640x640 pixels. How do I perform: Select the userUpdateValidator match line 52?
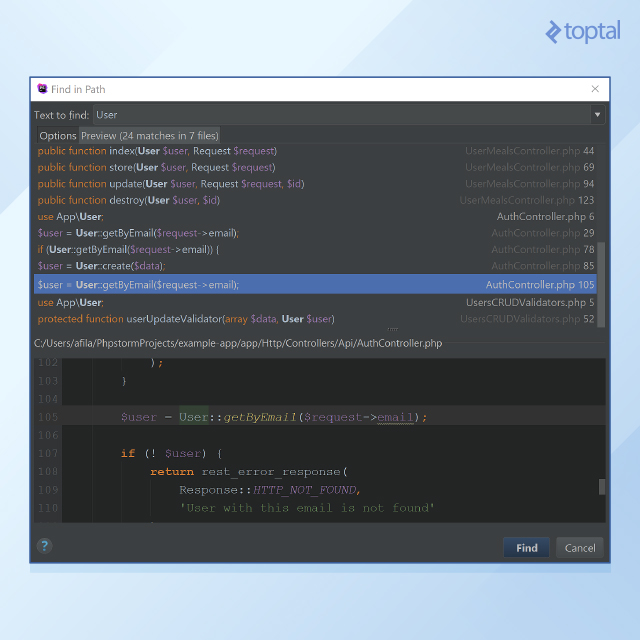[315, 319]
